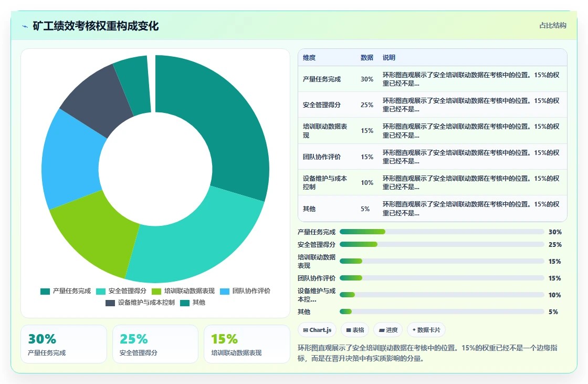Image resolution: width=588 pixels, height=384 pixels.
Task: Click the 安全管理得分 progress bar
Action: tap(442, 244)
